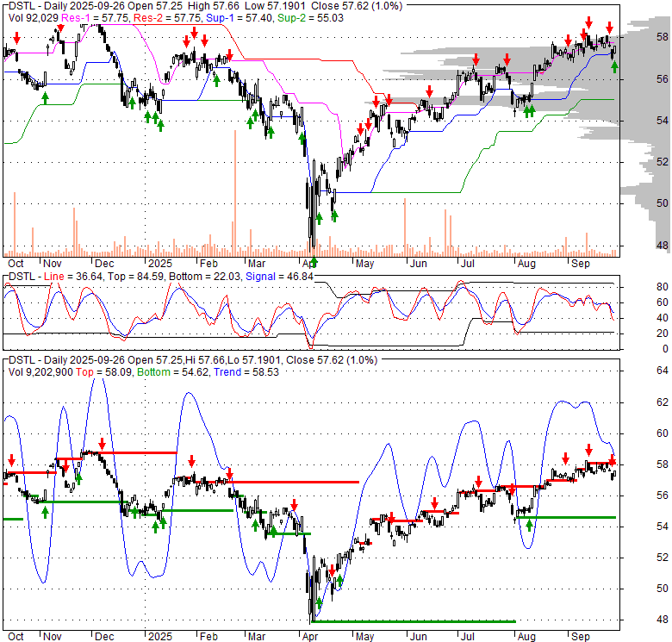Click the 20 level on oscillator axis
The width and height of the screenshot is (672, 642).
[x=663, y=333]
